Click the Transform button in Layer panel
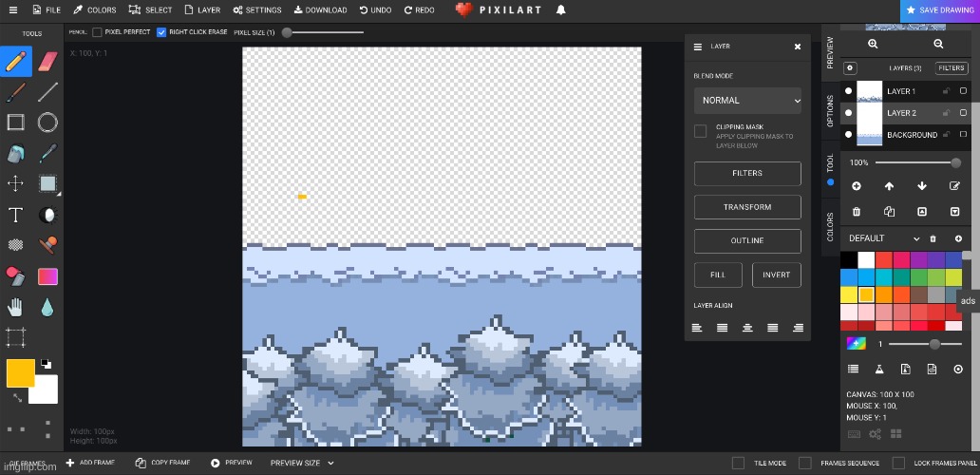Image resolution: width=980 pixels, height=475 pixels. coord(747,207)
